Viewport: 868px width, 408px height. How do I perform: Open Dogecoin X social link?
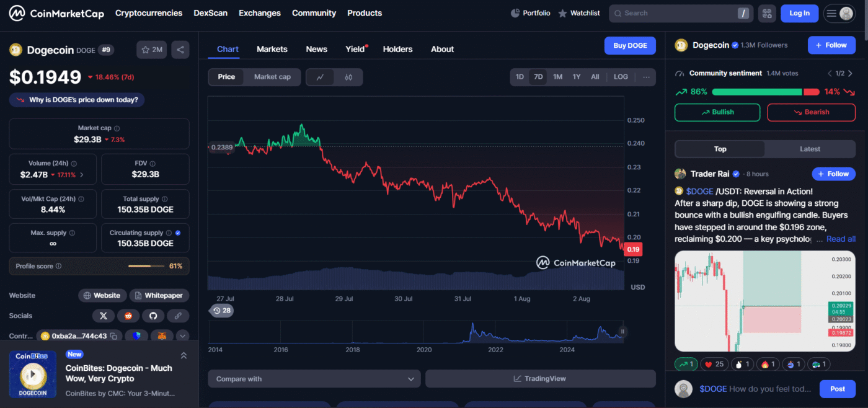pyautogui.click(x=104, y=316)
